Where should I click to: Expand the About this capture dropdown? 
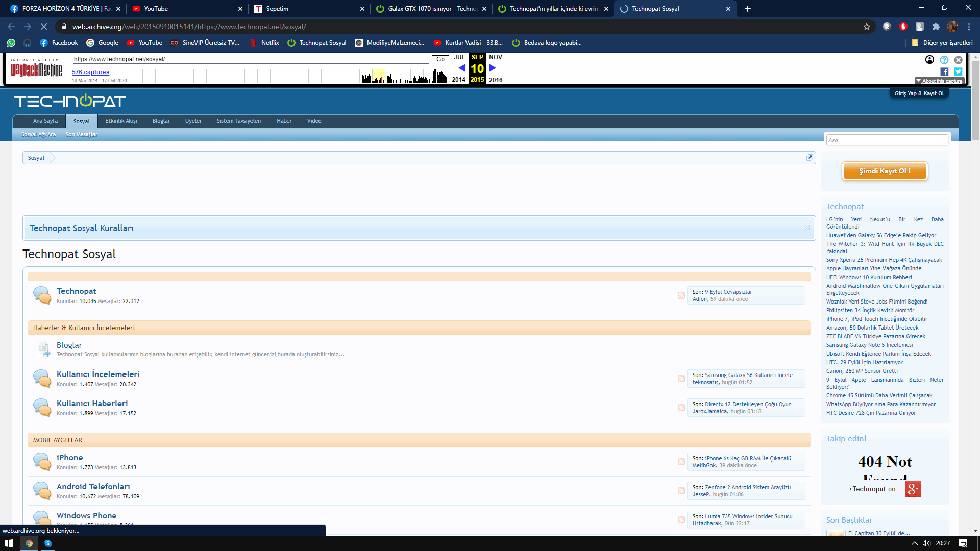click(x=939, y=81)
